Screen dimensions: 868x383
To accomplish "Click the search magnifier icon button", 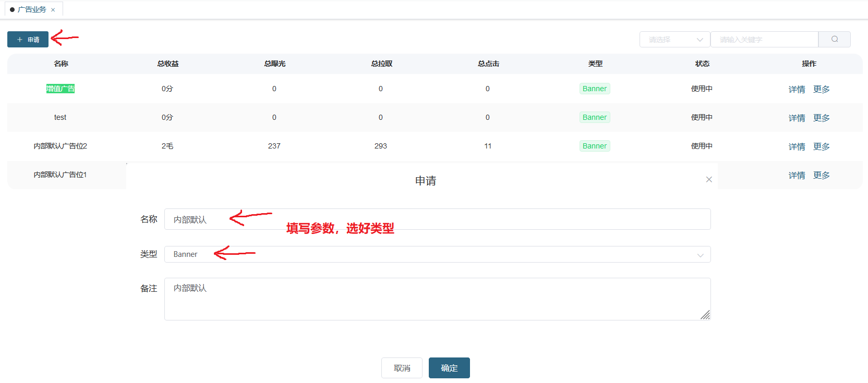I will [834, 39].
